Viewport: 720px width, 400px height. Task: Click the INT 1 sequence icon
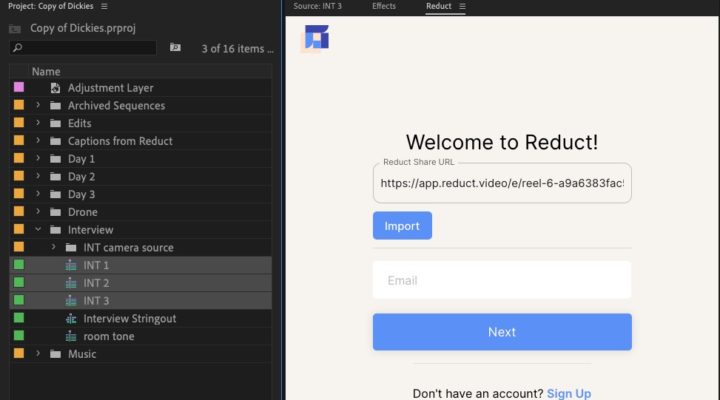click(x=71, y=265)
